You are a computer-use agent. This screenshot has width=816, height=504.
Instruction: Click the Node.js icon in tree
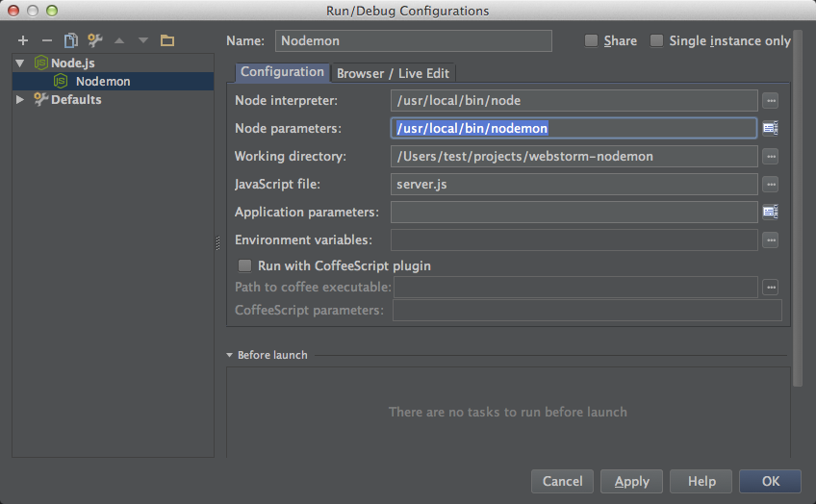(x=41, y=63)
